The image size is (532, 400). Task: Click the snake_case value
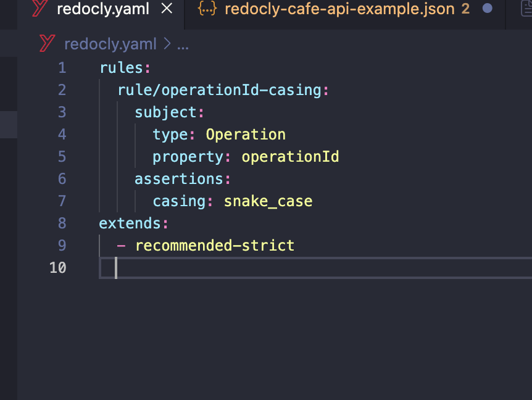tap(268, 201)
